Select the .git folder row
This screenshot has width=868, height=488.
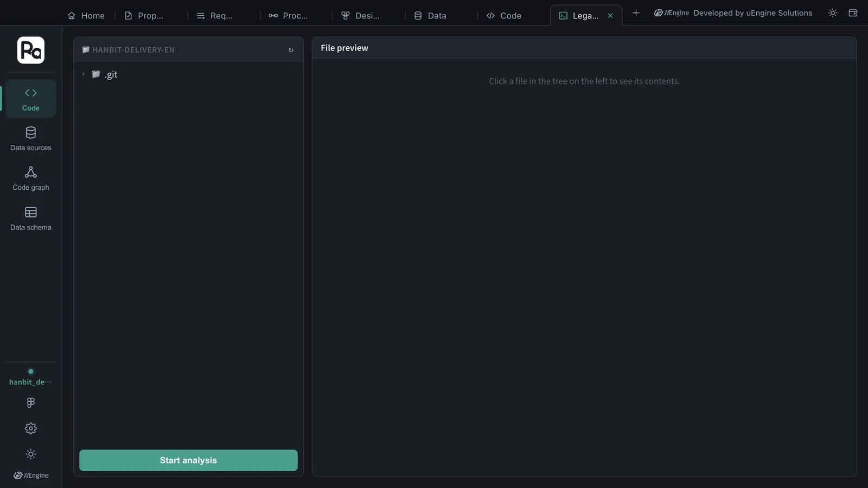coord(188,74)
